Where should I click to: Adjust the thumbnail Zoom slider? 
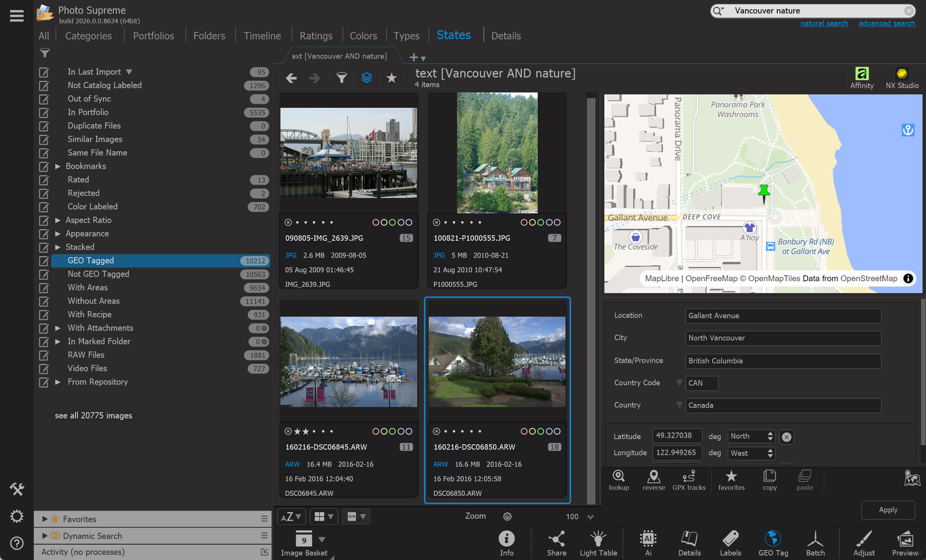507,516
